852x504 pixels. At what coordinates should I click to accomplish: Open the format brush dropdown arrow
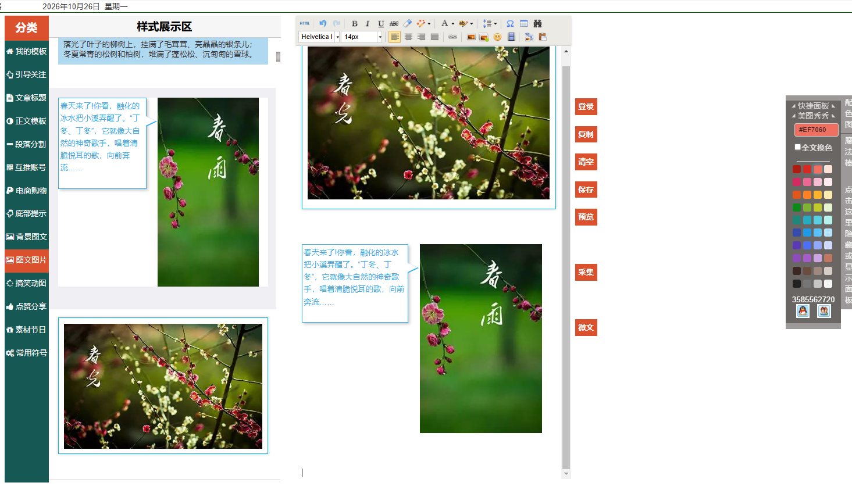click(x=429, y=24)
